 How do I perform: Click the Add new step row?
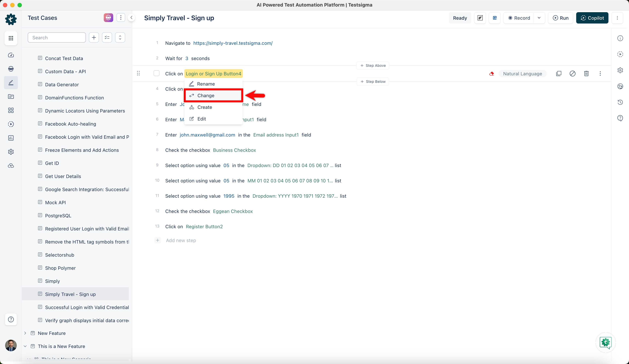click(181, 240)
